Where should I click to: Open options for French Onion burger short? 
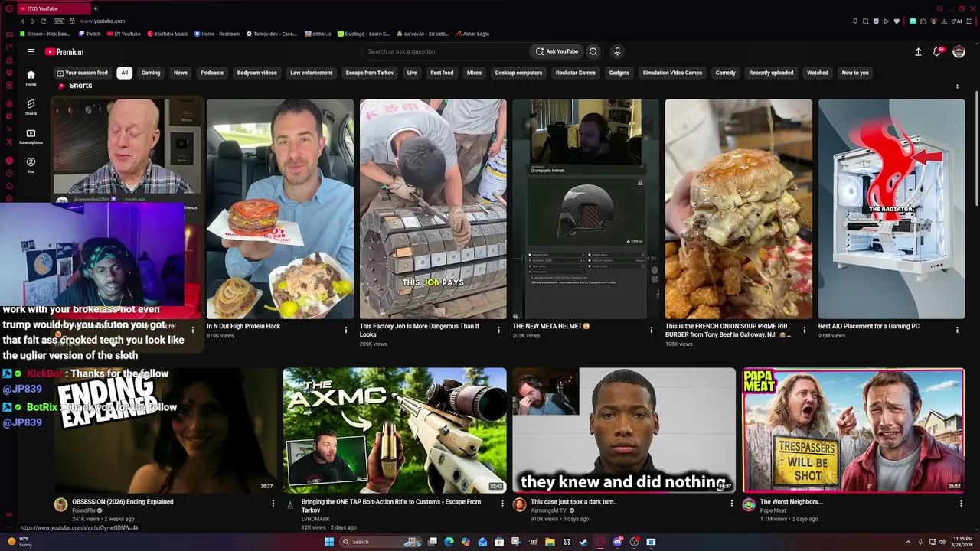pos(805,330)
